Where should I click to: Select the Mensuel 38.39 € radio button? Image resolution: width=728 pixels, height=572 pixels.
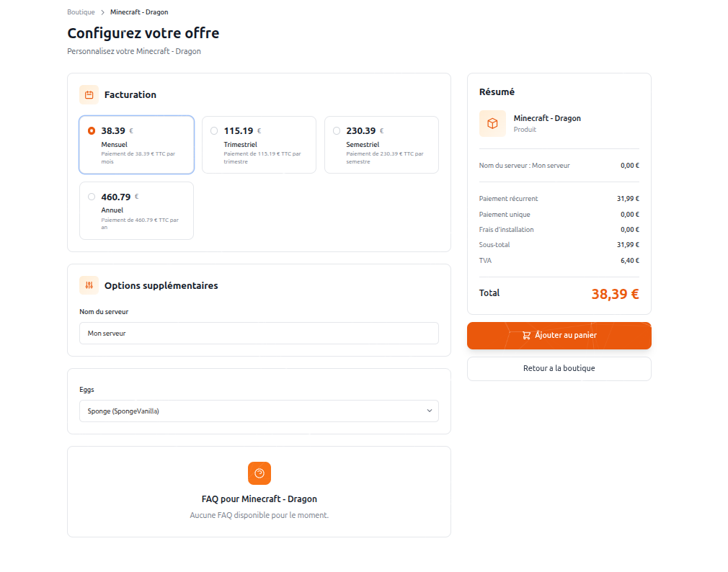(92, 131)
